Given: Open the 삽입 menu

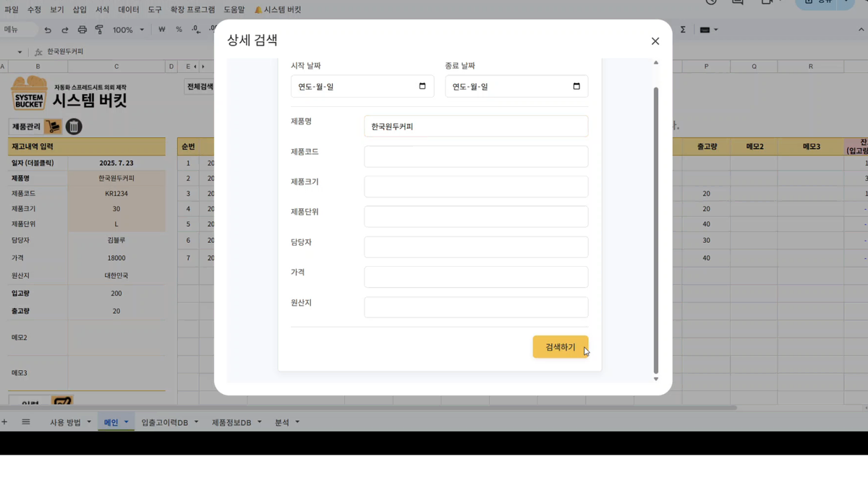Looking at the screenshot, I should coord(80,10).
